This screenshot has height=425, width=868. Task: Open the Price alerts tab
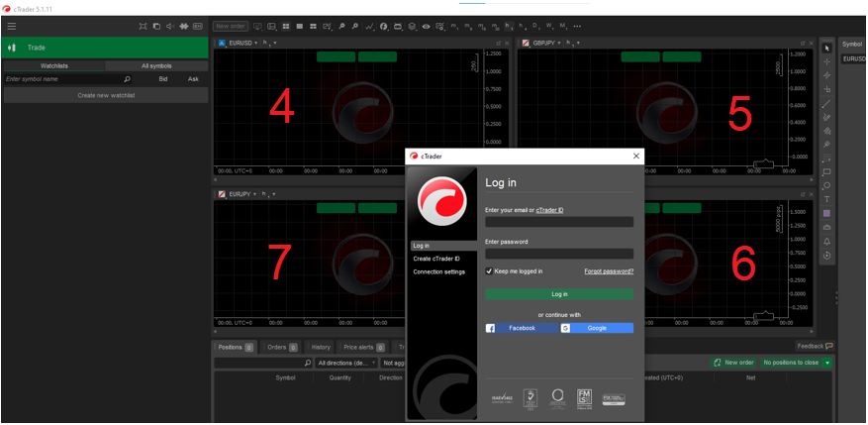click(x=363, y=347)
